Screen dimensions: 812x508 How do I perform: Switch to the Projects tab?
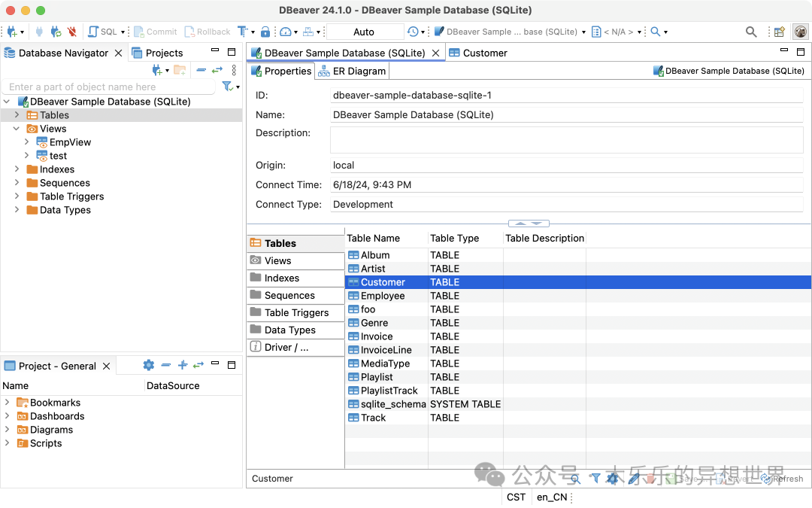tap(157, 53)
